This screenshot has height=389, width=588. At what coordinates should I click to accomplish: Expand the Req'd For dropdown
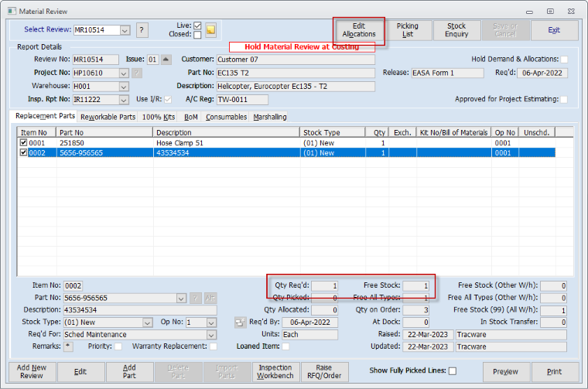pyautogui.click(x=212, y=335)
